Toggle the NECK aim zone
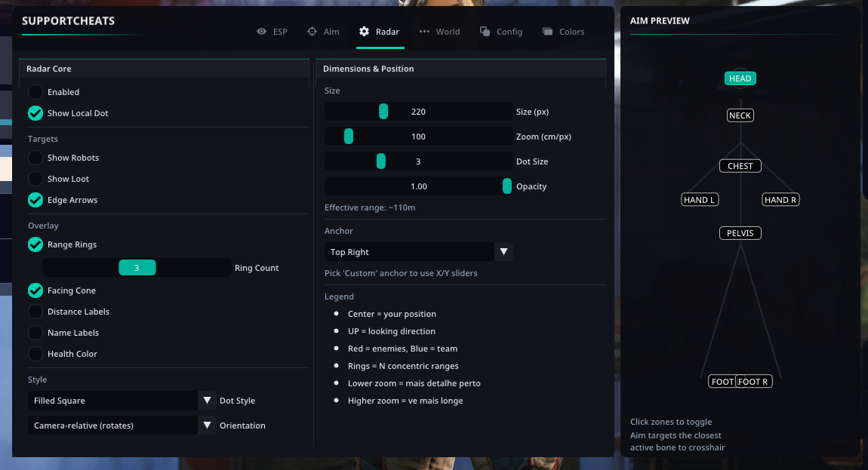 click(x=740, y=115)
